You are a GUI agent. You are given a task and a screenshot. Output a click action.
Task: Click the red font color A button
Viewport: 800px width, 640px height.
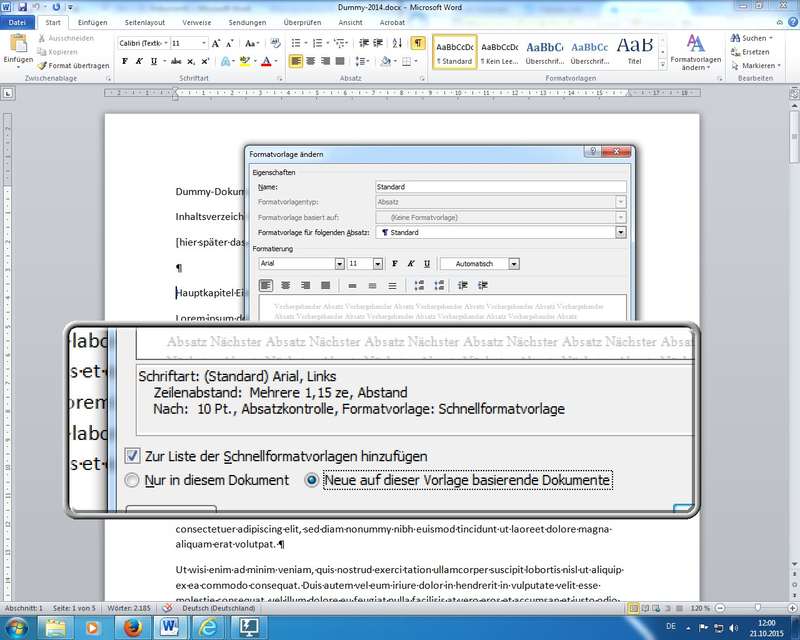(x=266, y=61)
